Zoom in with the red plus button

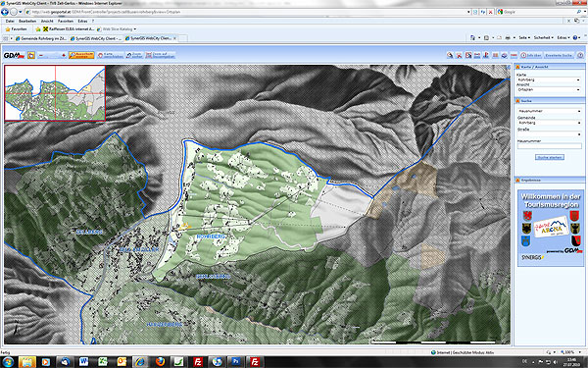64,55
